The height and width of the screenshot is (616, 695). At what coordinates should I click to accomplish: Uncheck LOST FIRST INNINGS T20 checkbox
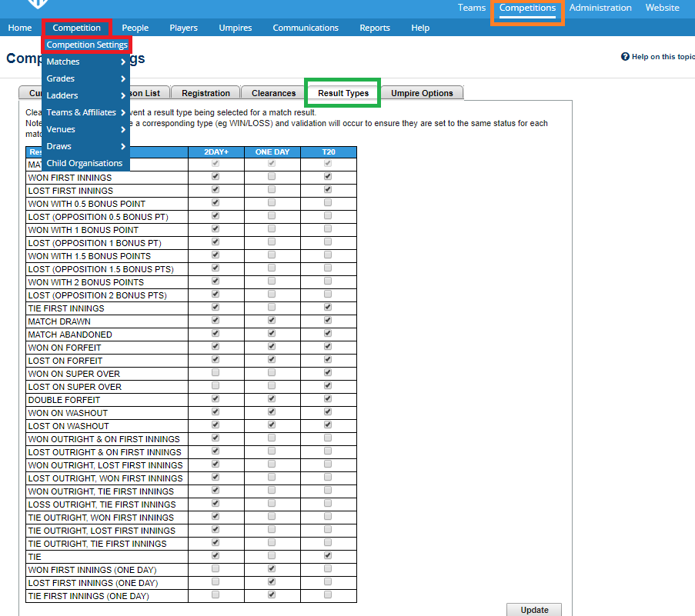point(328,189)
